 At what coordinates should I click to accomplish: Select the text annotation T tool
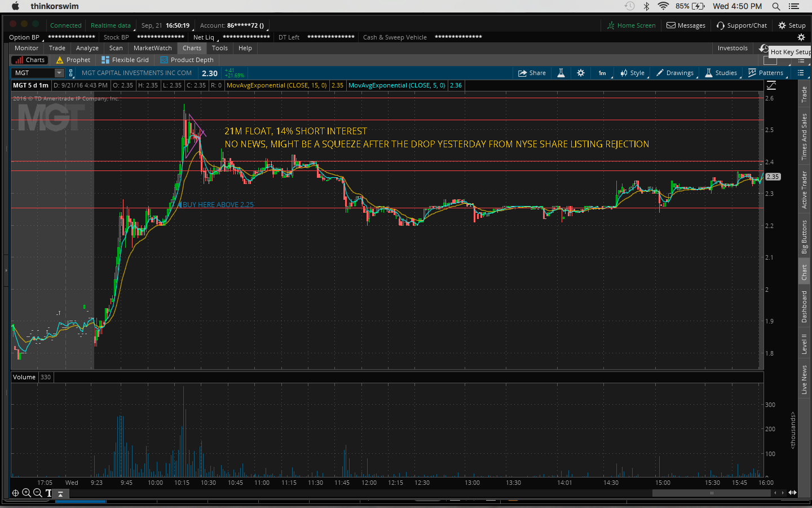(48, 493)
